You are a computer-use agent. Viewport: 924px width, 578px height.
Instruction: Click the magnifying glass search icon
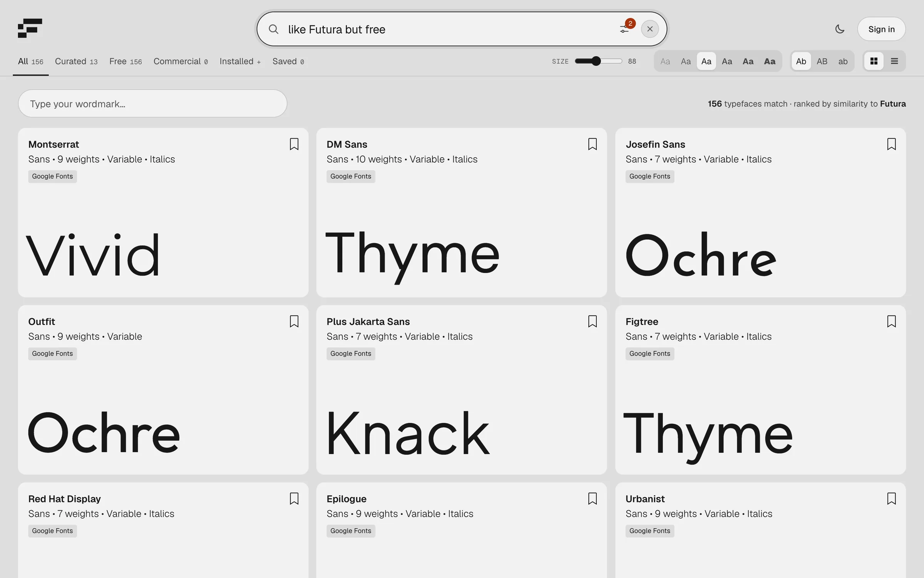click(273, 29)
